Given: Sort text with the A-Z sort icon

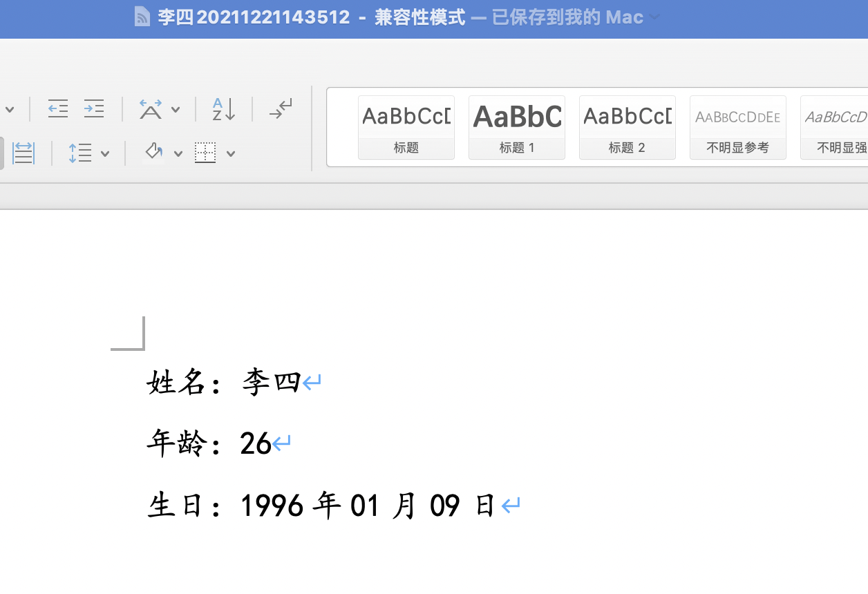Looking at the screenshot, I should (224, 108).
